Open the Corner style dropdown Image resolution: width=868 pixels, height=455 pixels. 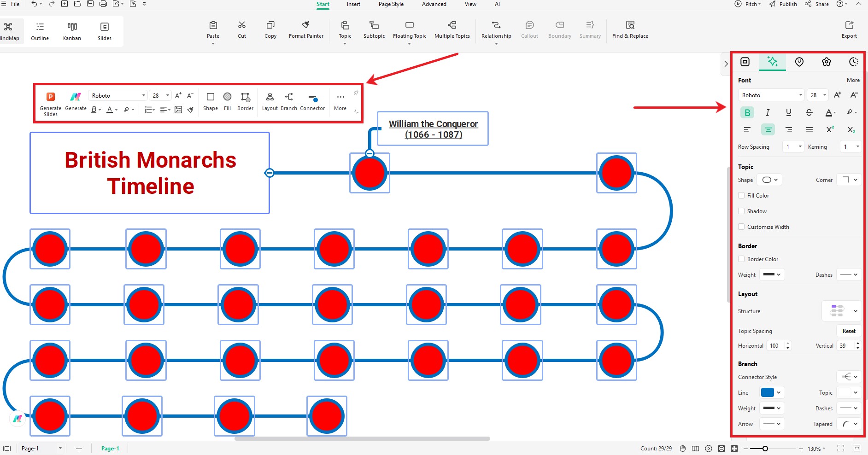tap(849, 180)
